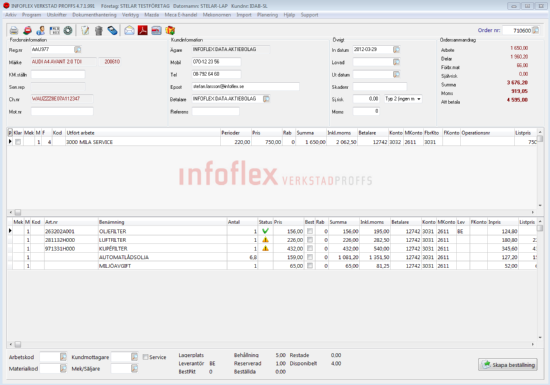
Task: Click warning status icon on KUPÉFILTER row
Action: pyautogui.click(x=265, y=248)
